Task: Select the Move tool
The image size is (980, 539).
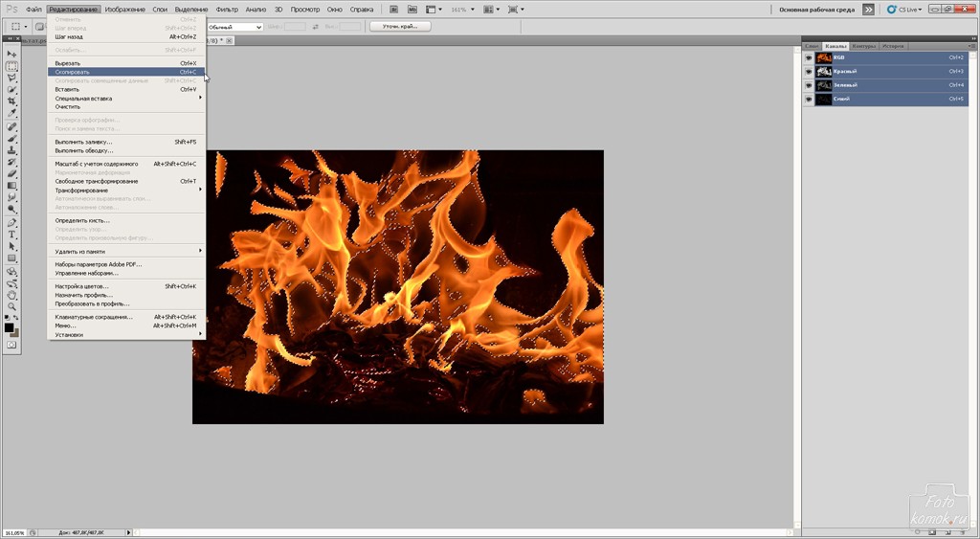Action: (x=11, y=55)
